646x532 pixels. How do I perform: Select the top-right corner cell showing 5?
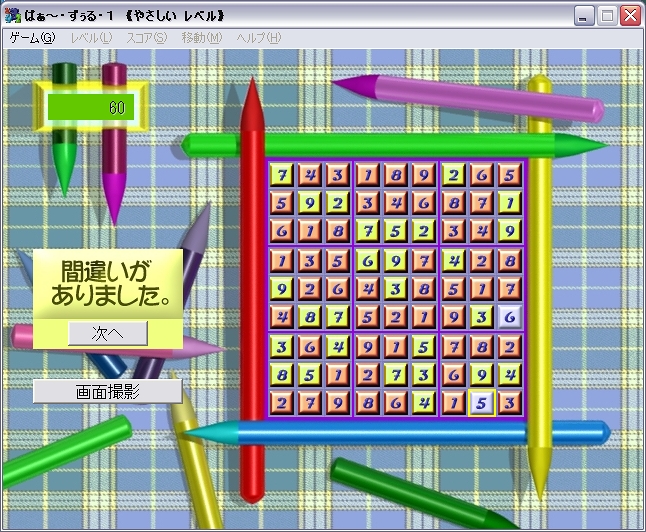pos(510,175)
